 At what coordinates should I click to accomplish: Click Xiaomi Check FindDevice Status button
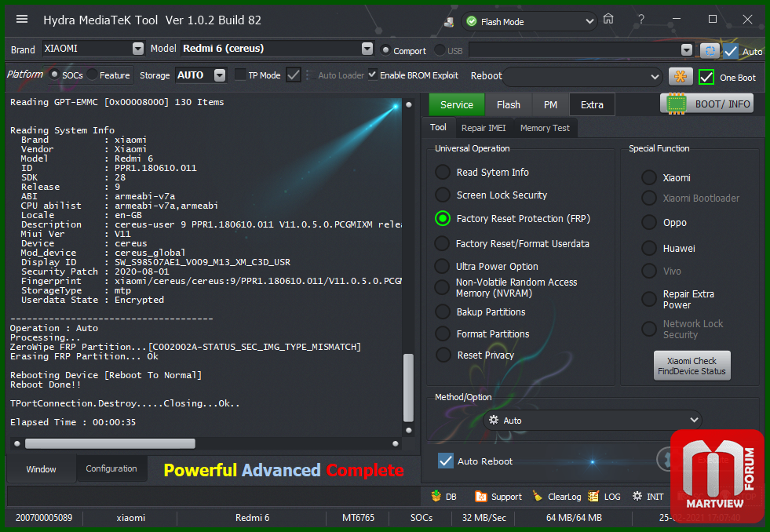pos(692,366)
